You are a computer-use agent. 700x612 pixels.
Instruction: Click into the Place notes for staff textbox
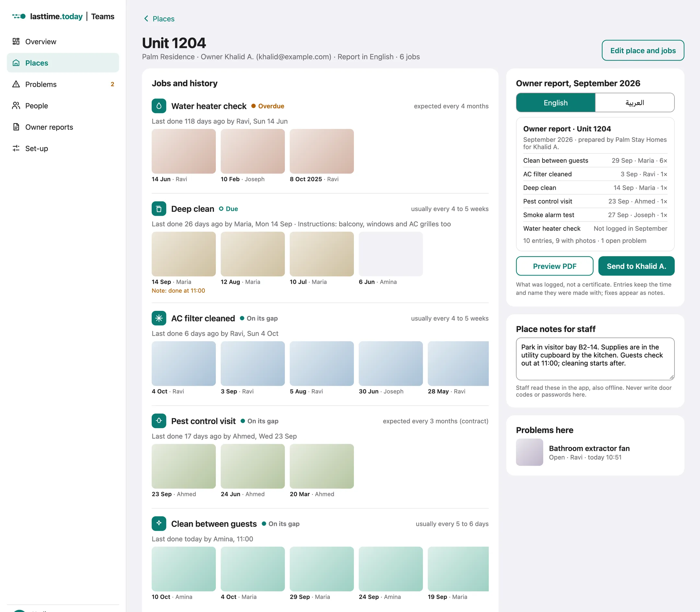(x=595, y=359)
